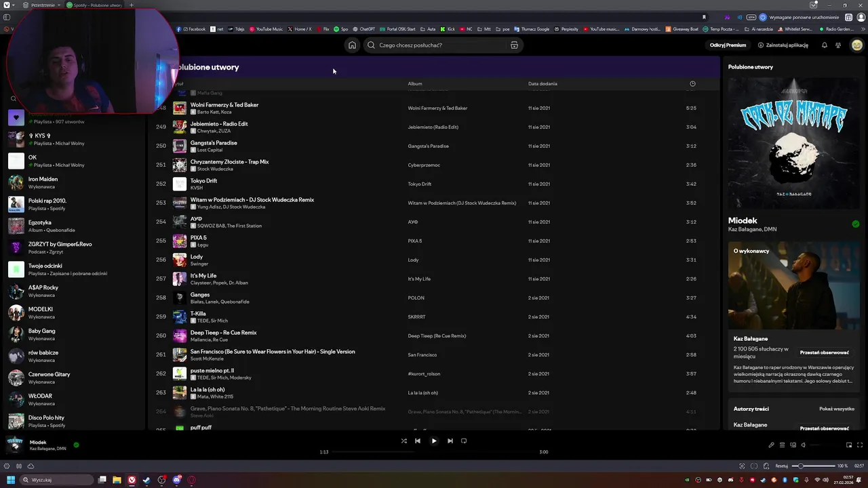Screen dimensions: 868x488
Task: Open a new browser tab with plus
Action: point(132,5)
